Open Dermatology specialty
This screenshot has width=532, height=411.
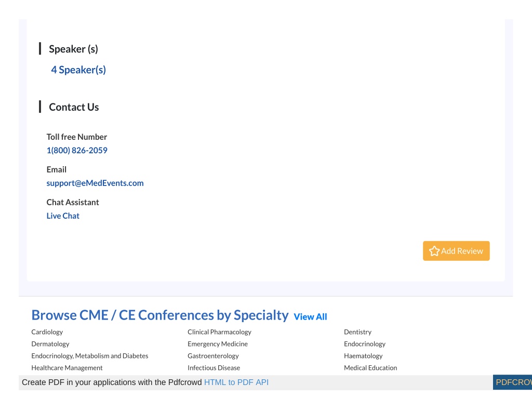tap(50, 344)
